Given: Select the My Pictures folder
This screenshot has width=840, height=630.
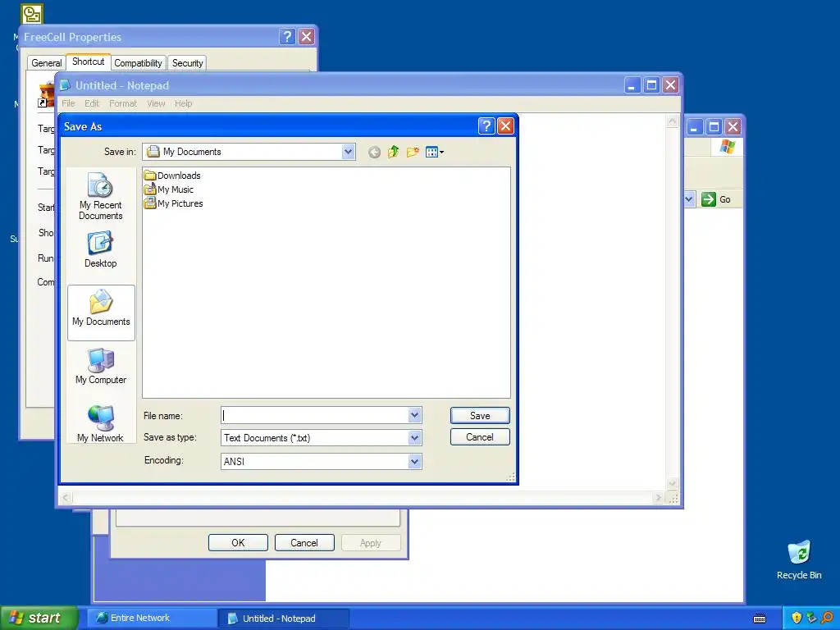Looking at the screenshot, I should pos(174,203).
